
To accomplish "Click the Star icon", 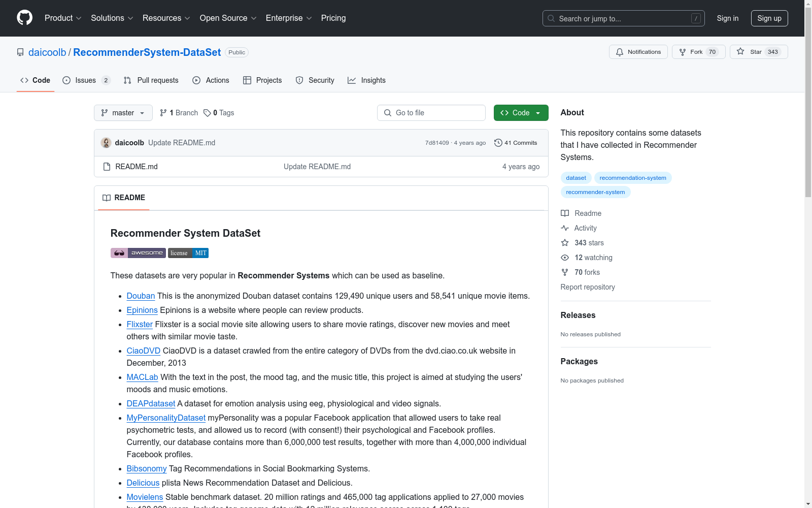I will pyautogui.click(x=740, y=51).
